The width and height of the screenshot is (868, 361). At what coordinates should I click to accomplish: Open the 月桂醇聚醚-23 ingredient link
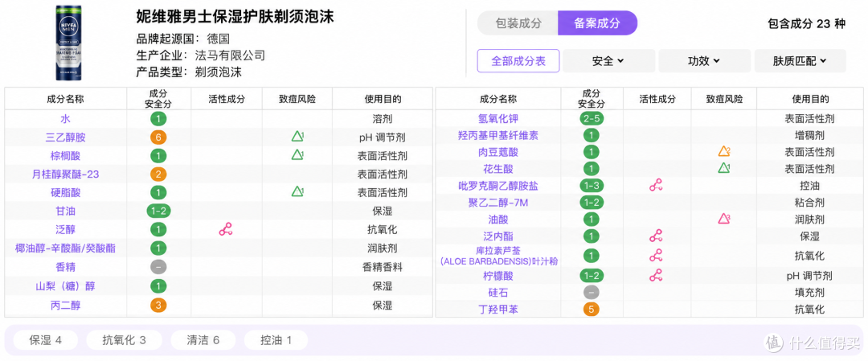(65, 174)
